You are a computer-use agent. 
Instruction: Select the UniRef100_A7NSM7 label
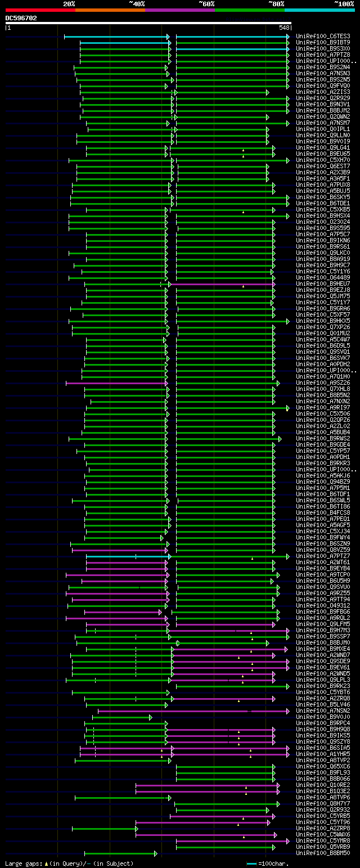click(x=323, y=123)
